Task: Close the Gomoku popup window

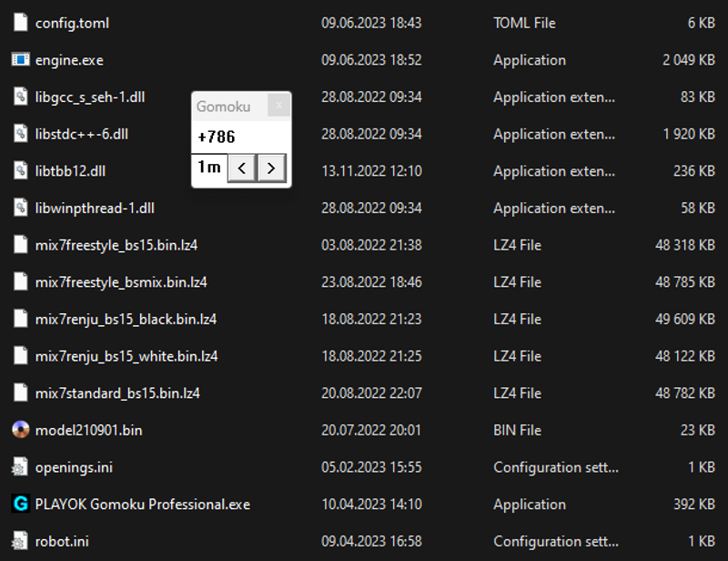Action: click(x=279, y=106)
